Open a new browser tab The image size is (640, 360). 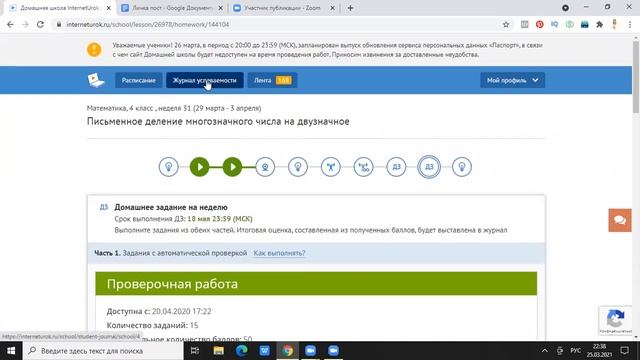tap(350, 8)
